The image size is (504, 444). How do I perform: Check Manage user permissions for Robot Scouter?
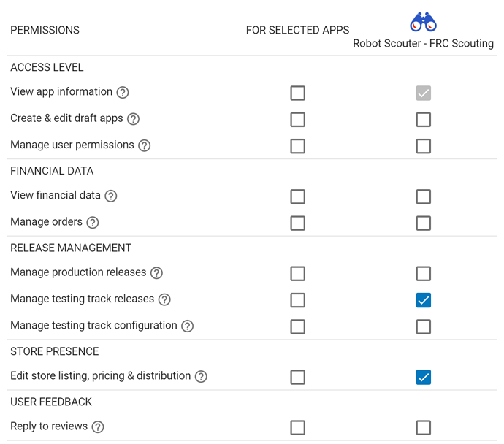coord(424,146)
